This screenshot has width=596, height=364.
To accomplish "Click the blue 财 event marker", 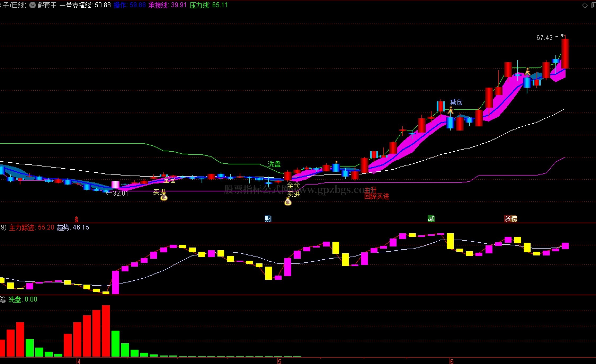I will tap(268, 219).
